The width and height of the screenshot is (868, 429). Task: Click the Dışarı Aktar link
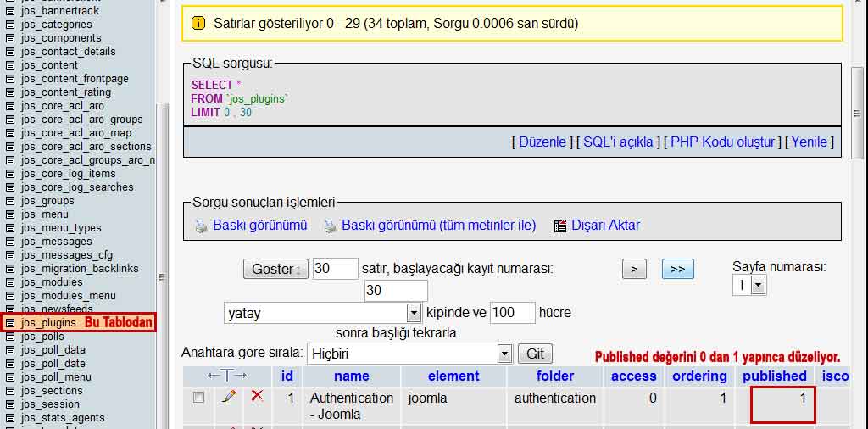click(605, 226)
